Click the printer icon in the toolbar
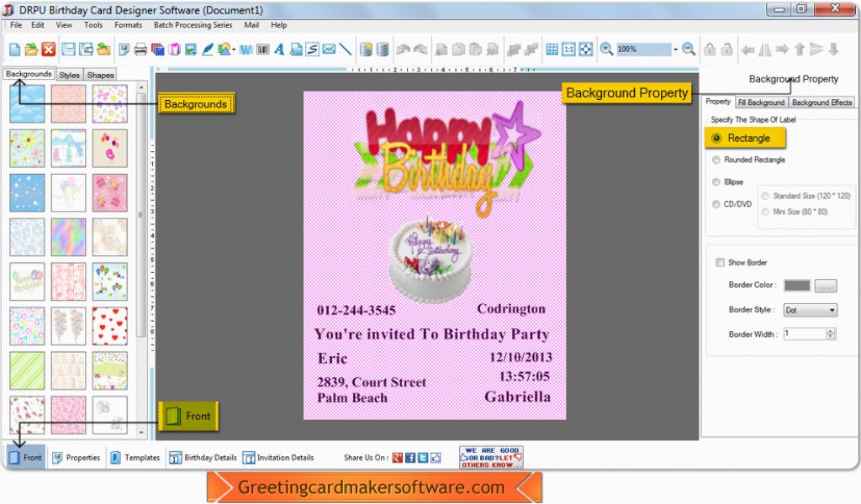Image resolution: width=861 pixels, height=504 pixels. click(x=140, y=50)
